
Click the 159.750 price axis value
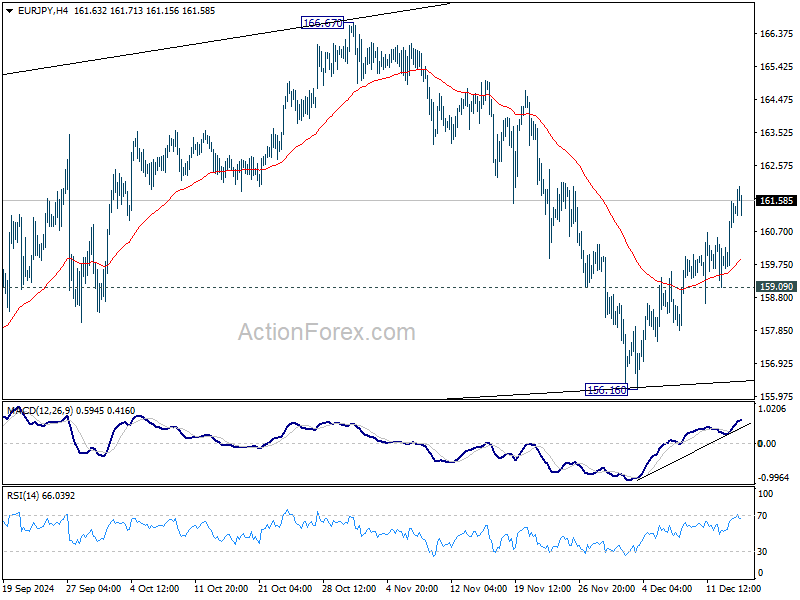pos(777,265)
